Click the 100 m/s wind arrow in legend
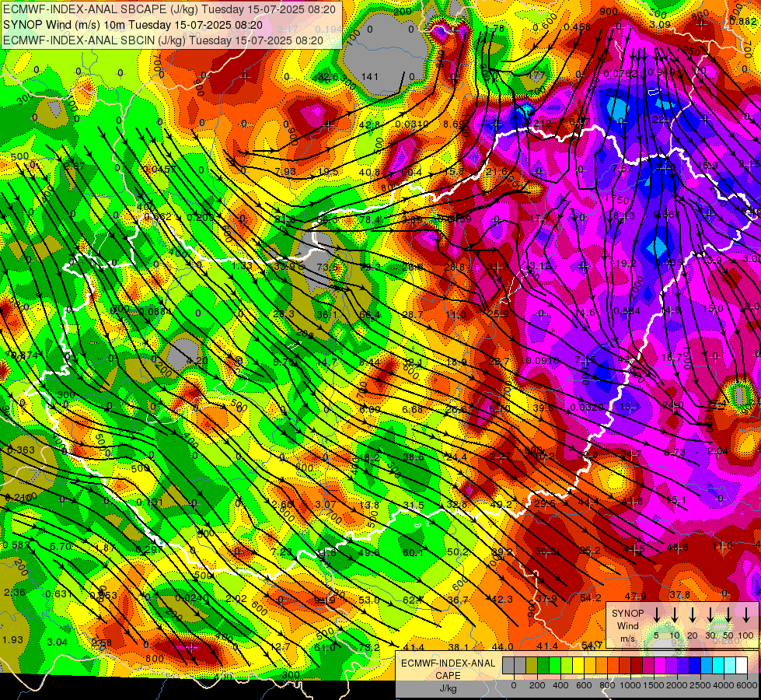Viewport: 761px width, 700px height. click(x=746, y=614)
